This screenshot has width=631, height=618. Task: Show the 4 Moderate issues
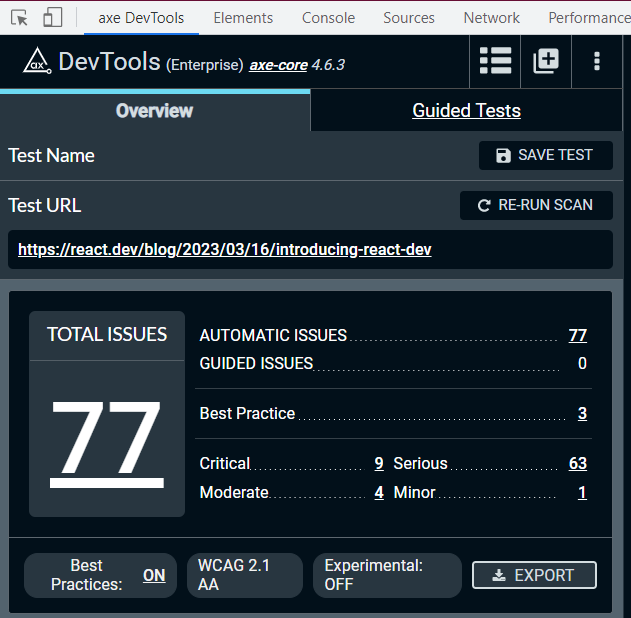tap(379, 492)
